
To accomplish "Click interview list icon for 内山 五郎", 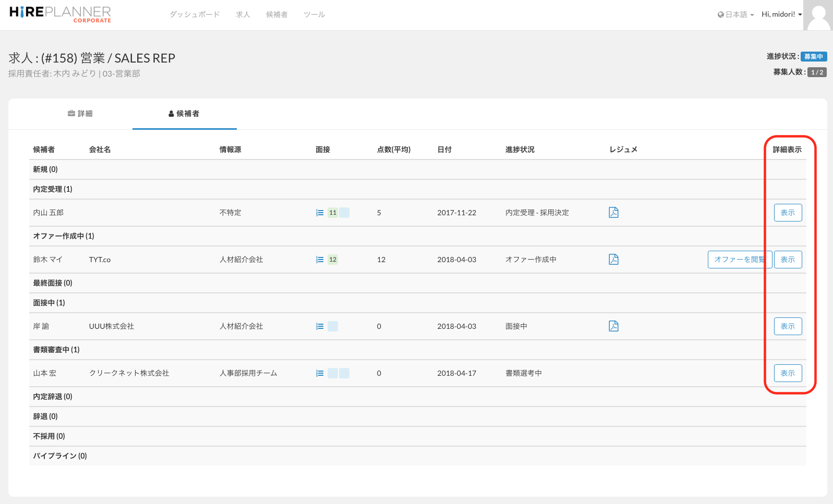I will [x=320, y=213].
